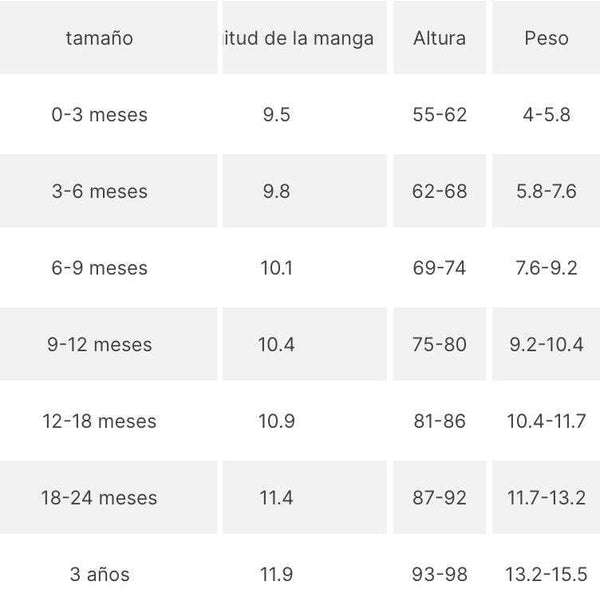Click the 0-3 meses size cell
The image size is (600, 605).
pos(100,115)
